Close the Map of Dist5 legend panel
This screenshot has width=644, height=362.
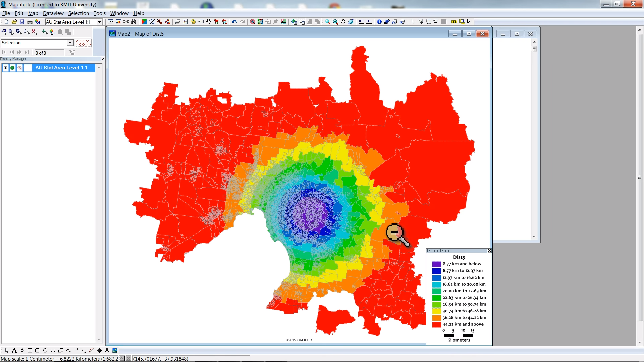pos(489,251)
